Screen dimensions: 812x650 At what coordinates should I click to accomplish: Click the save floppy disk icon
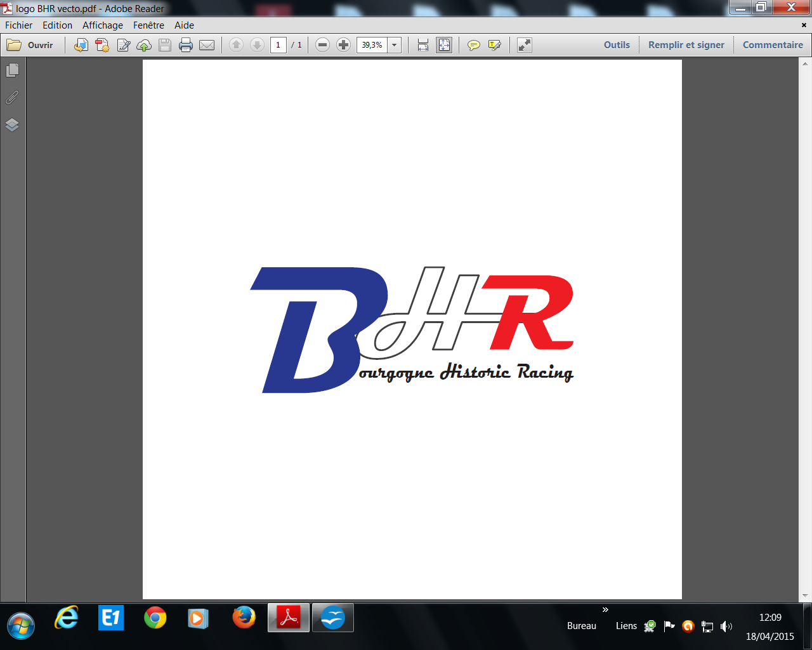tap(165, 45)
